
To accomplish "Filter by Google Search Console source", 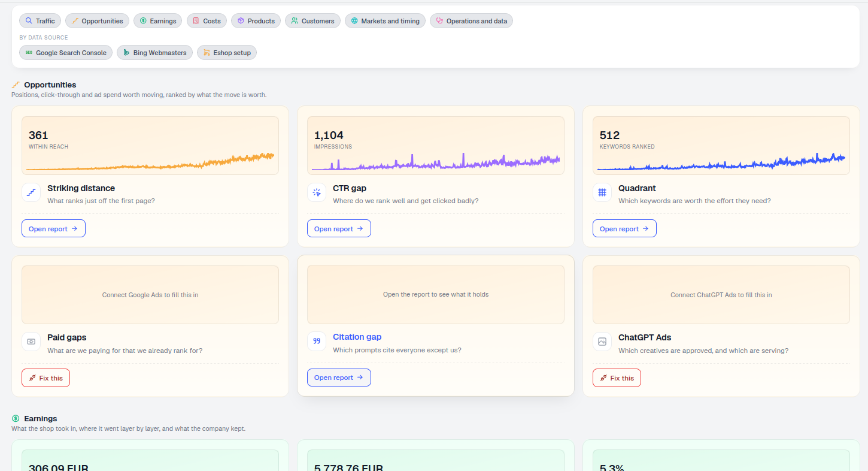I will [66, 53].
